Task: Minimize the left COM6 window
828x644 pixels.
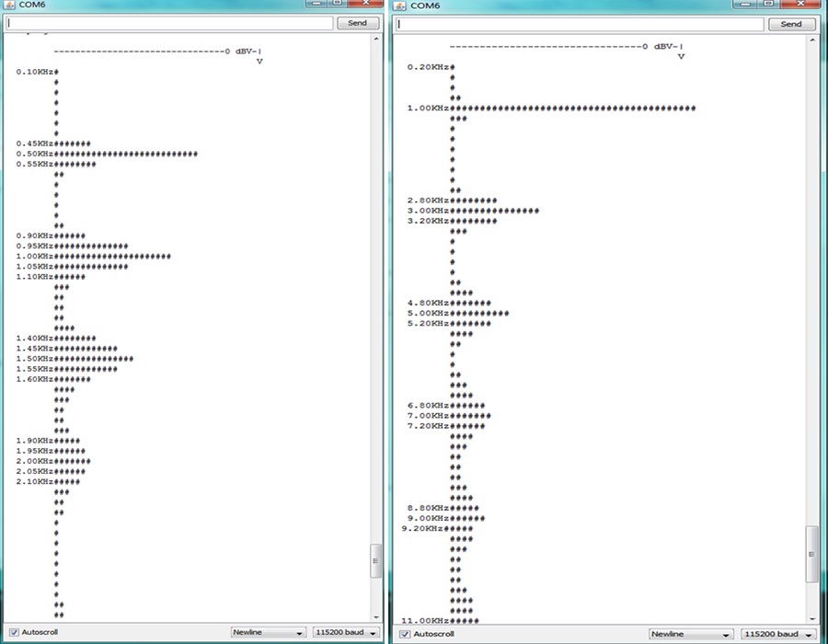Action: tap(316, 3)
